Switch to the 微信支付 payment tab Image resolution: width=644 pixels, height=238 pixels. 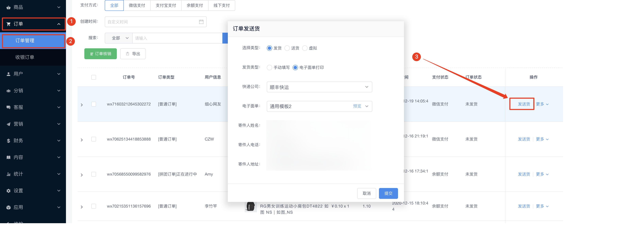click(137, 5)
